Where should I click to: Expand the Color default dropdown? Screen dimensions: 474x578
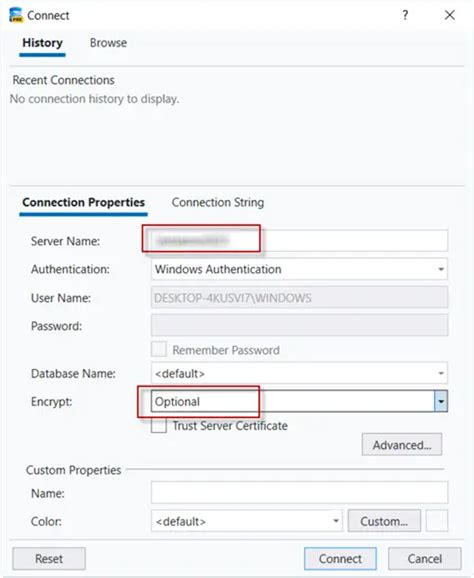pyautogui.click(x=247, y=521)
